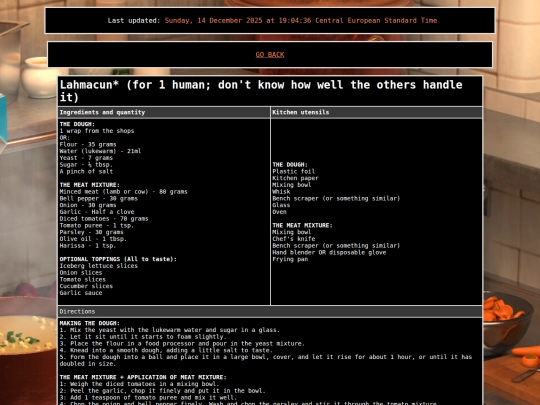540x405 pixels.
Task: Click 'Tomato slices' topping
Action: [x=83, y=279]
